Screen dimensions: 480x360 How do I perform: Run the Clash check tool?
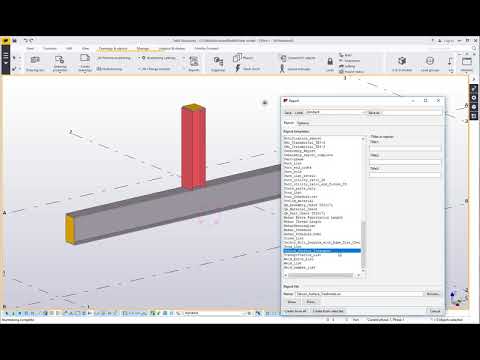pos(247,69)
